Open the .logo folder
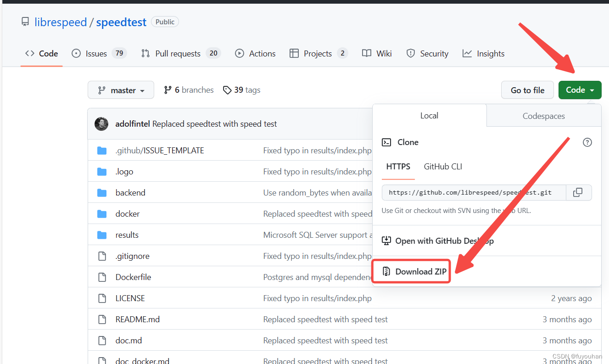Viewport: 609px width, 364px height. pos(124,172)
